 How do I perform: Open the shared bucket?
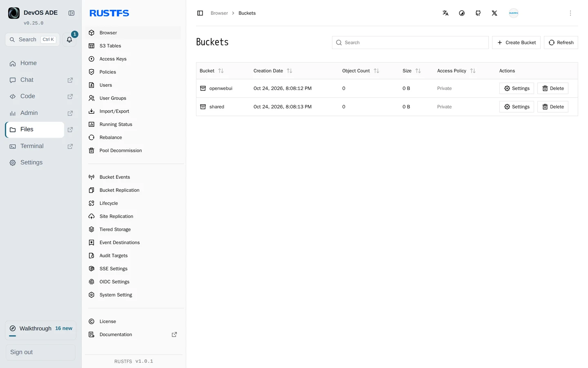pos(216,107)
